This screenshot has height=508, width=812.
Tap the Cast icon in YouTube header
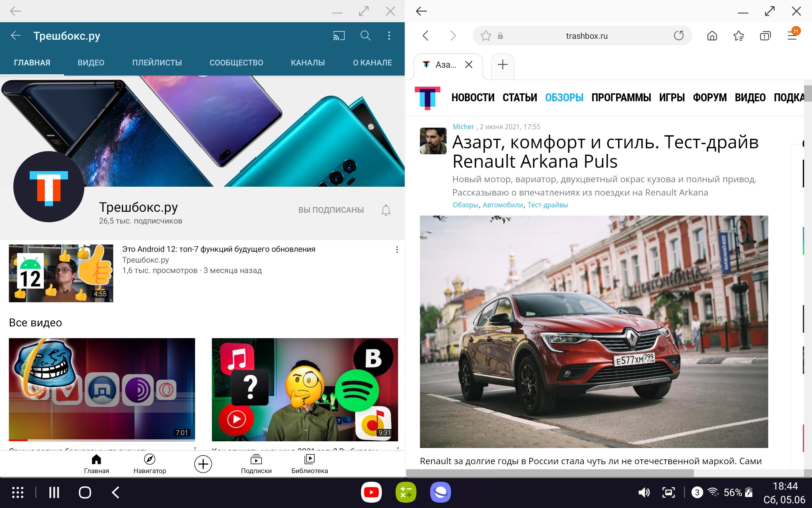click(x=338, y=36)
